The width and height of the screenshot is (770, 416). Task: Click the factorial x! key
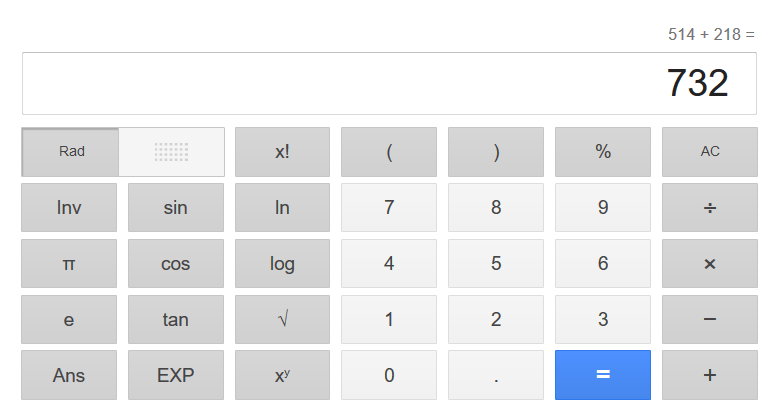(282, 152)
